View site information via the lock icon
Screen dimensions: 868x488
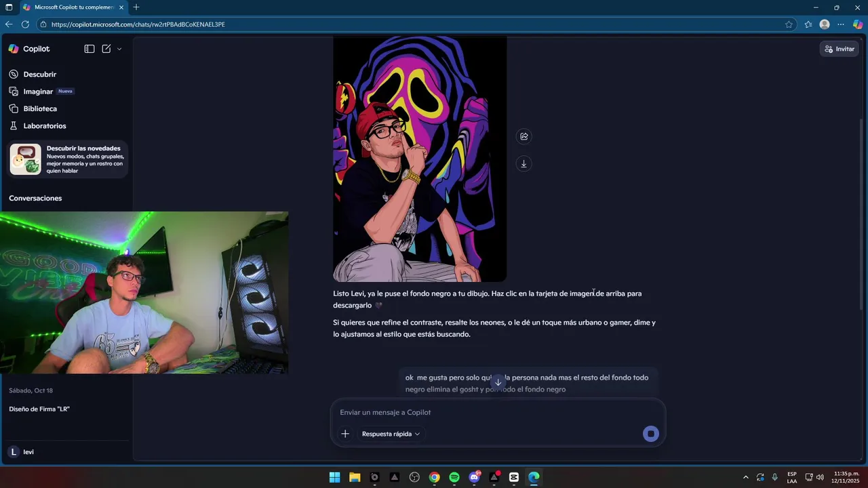coord(43,24)
